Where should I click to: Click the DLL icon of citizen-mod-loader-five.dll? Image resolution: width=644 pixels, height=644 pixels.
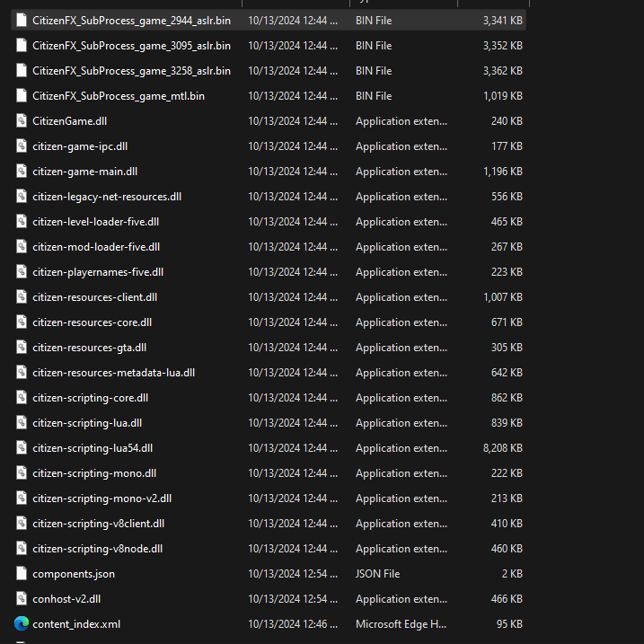tap(22, 246)
